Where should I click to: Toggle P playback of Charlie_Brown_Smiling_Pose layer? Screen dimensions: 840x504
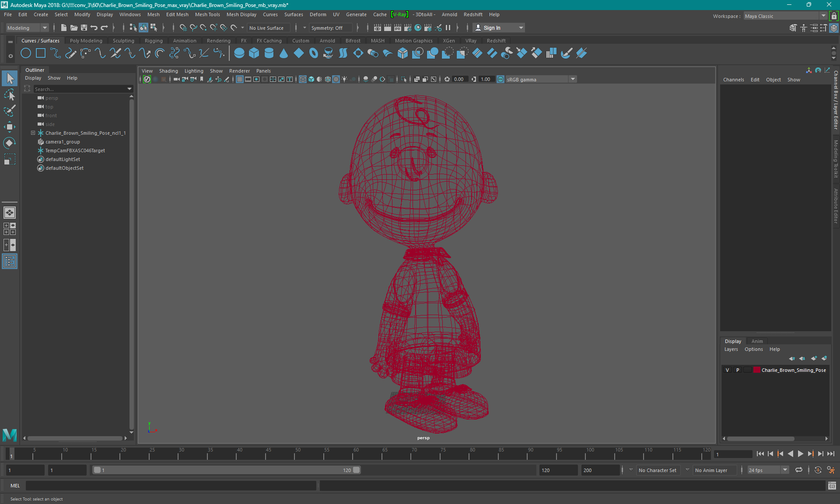(x=738, y=370)
